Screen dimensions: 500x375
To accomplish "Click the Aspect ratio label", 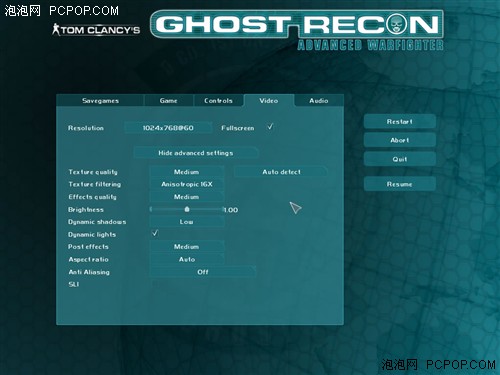I will pyautogui.click(x=88, y=259).
